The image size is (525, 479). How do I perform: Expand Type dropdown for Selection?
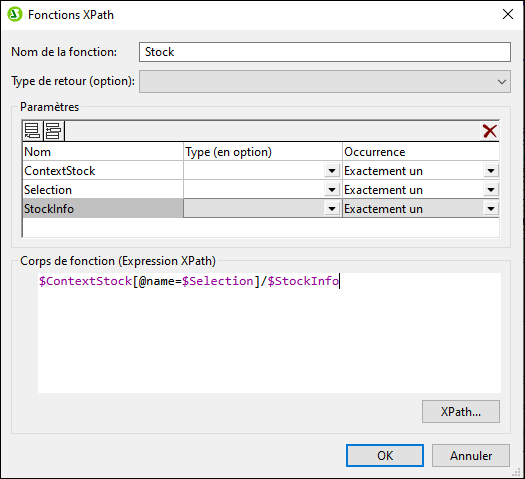coord(332,190)
